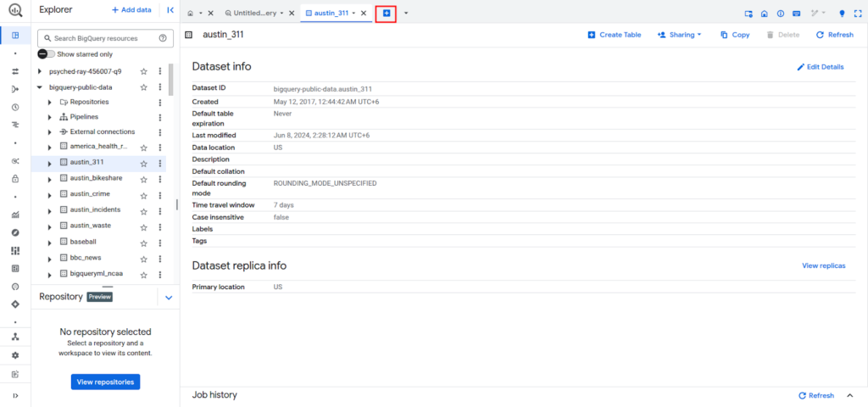Close the home tab
The width and height of the screenshot is (868, 407).
point(210,13)
